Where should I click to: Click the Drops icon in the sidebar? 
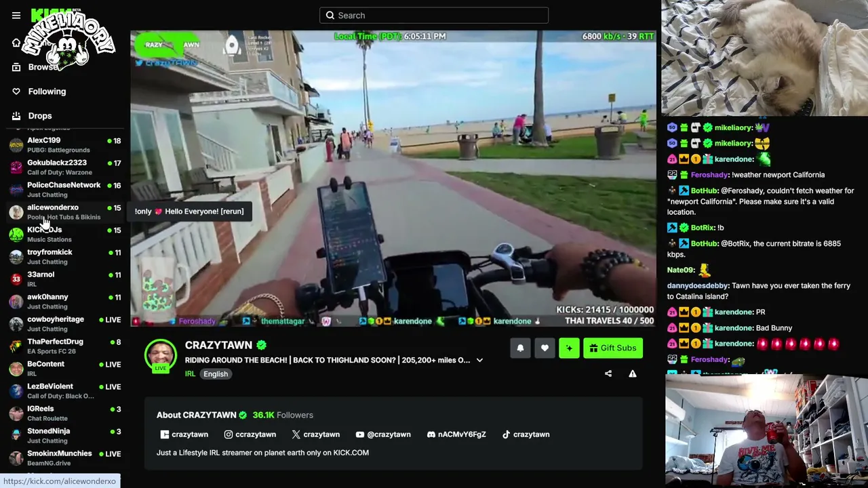pyautogui.click(x=16, y=116)
